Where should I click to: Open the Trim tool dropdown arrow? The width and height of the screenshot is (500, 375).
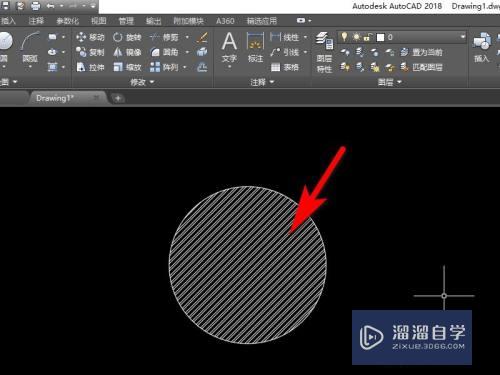pyautogui.click(x=187, y=37)
